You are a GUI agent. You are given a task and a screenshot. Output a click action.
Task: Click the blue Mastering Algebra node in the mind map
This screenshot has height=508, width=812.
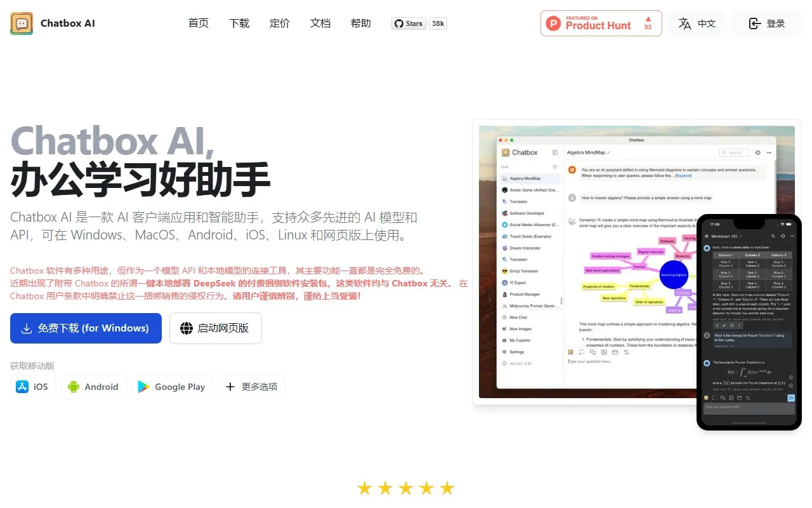click(674, 274)
